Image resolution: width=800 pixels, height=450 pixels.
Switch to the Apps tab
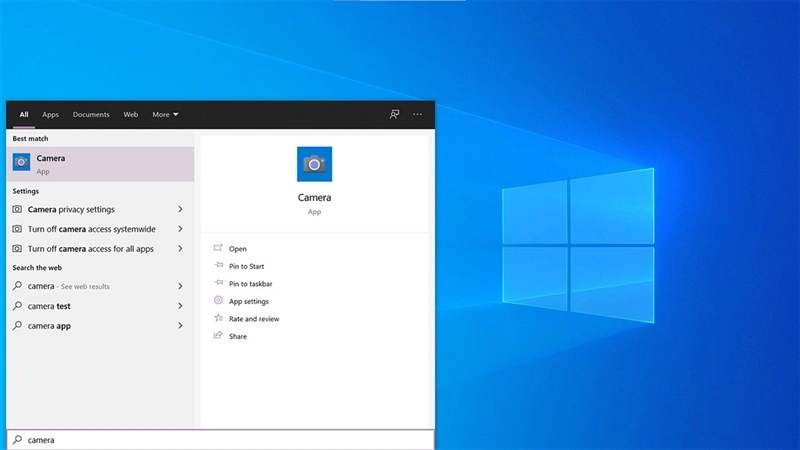tap(50, 115)
